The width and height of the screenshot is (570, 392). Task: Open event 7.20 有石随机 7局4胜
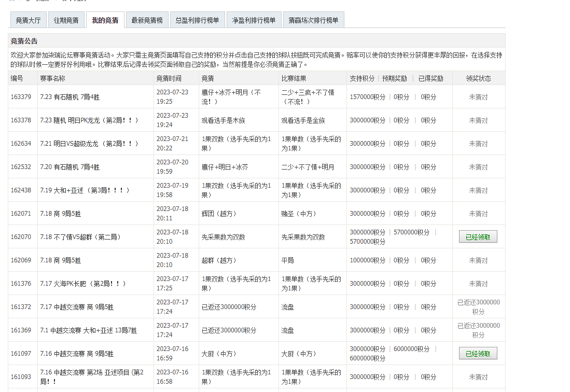coord(69,167)
